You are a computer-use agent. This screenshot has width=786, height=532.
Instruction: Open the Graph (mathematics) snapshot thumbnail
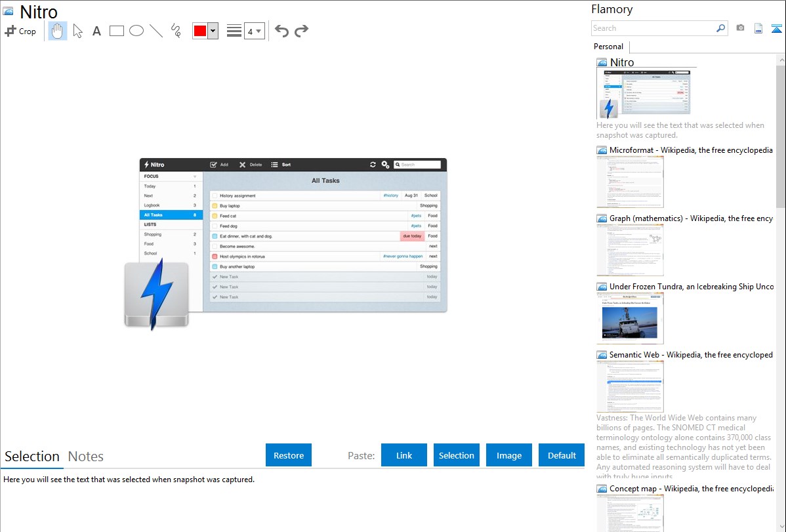click(x=630, y=250)
